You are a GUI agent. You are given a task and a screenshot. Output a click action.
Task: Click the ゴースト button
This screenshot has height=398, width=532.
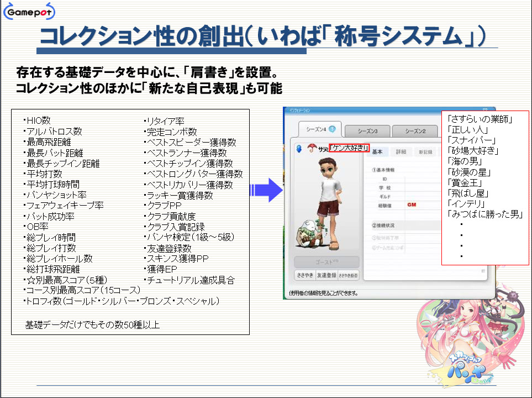click(x=326, y=261)
